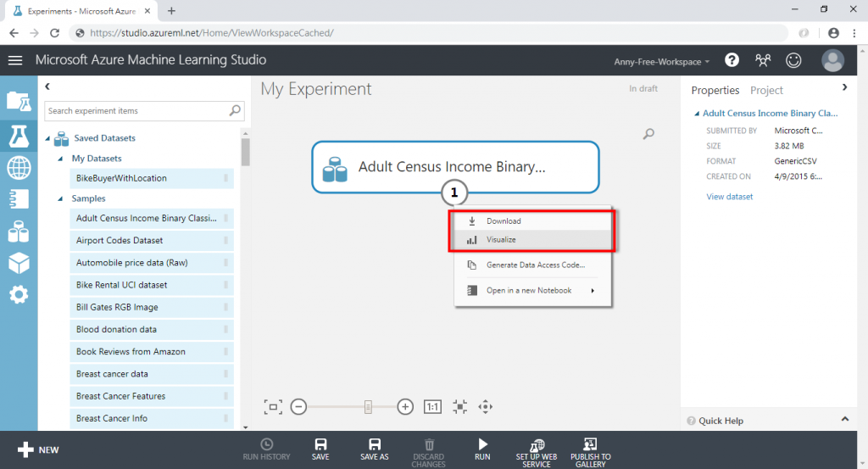This screenshot has height=469, width=868.
Task: Click the dataset list scrollbar thumb
Action: click(x=245, y=152)
